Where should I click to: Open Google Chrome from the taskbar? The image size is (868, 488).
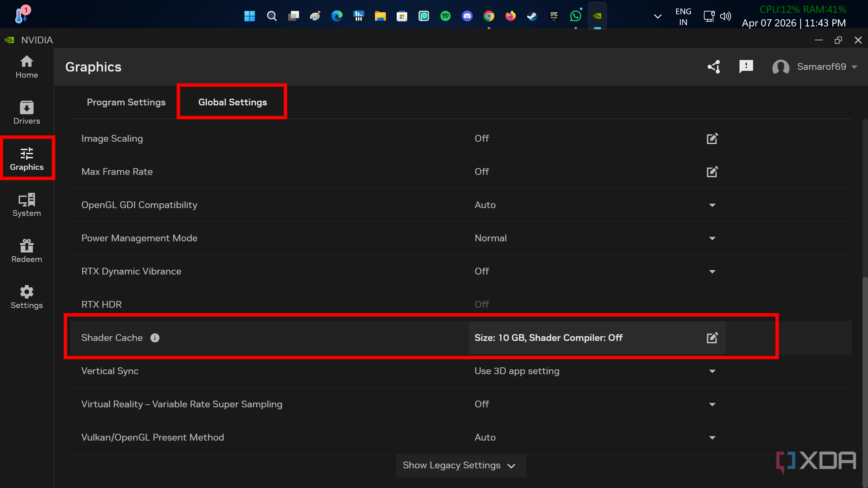[489, 16]
